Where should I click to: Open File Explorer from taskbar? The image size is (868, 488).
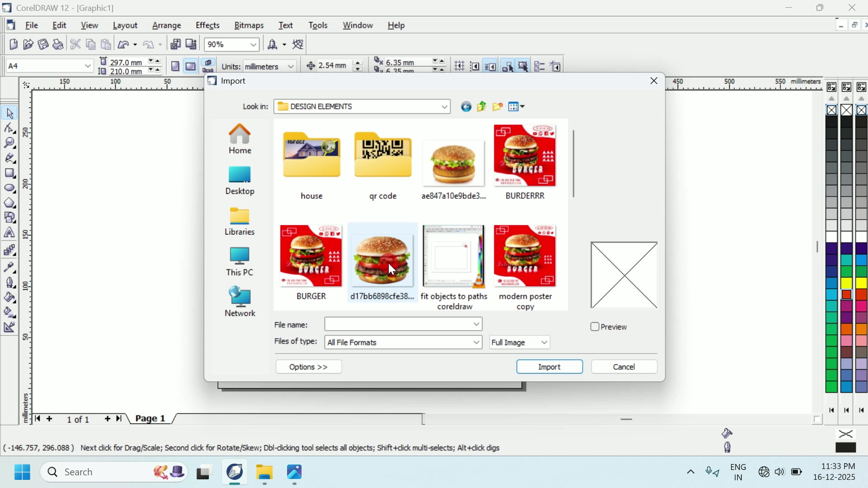click(265, 473)
